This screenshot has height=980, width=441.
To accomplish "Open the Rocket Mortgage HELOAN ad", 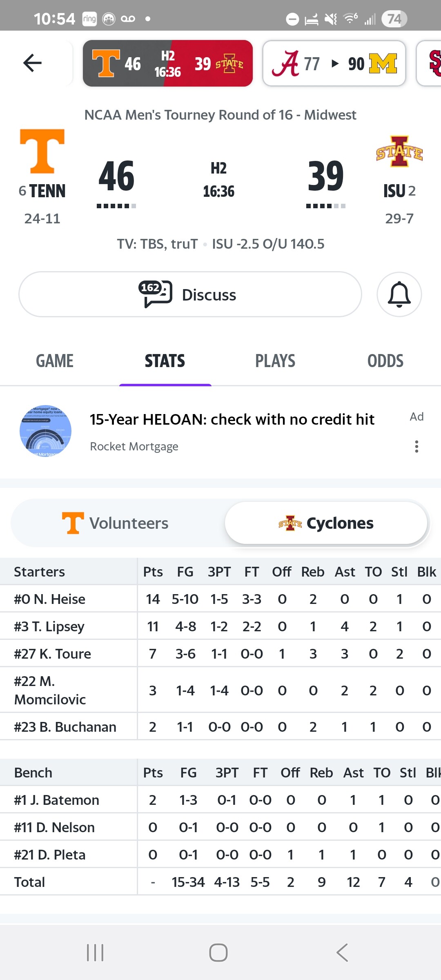I will point(232,420).
